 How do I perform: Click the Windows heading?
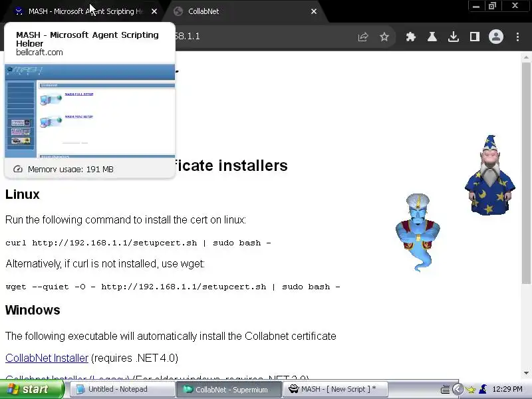[x=33, y=310]
